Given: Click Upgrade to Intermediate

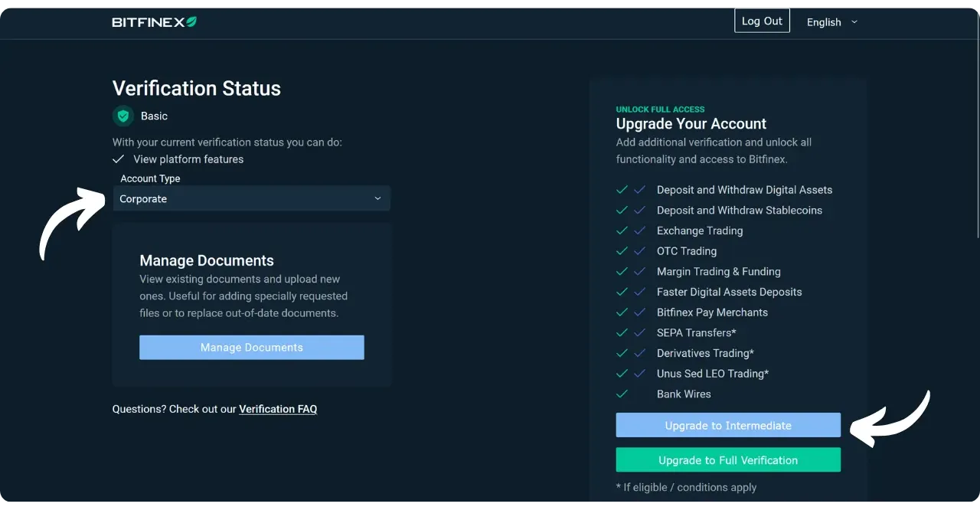Looking at the screenshot, I should [x=727, y=425].
